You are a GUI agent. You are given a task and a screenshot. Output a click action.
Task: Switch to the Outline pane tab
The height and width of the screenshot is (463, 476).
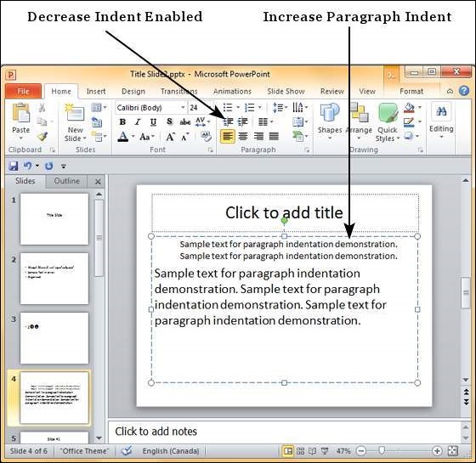[x=67, y=181]
